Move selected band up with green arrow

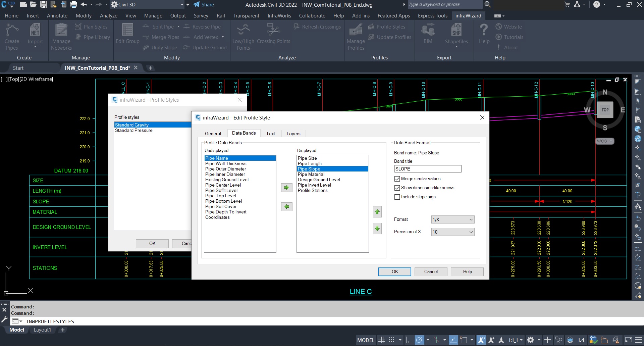click(x=377, y=212)
